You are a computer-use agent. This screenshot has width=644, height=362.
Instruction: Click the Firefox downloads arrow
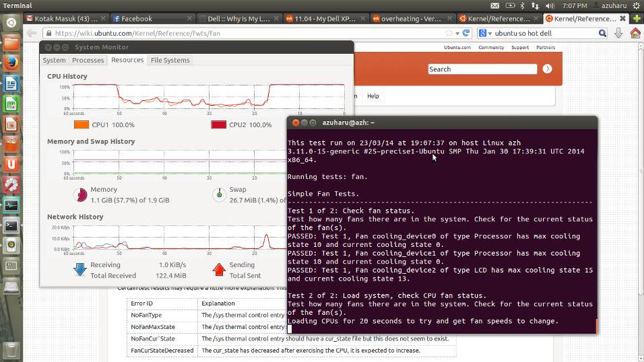[x=618, y=33]
